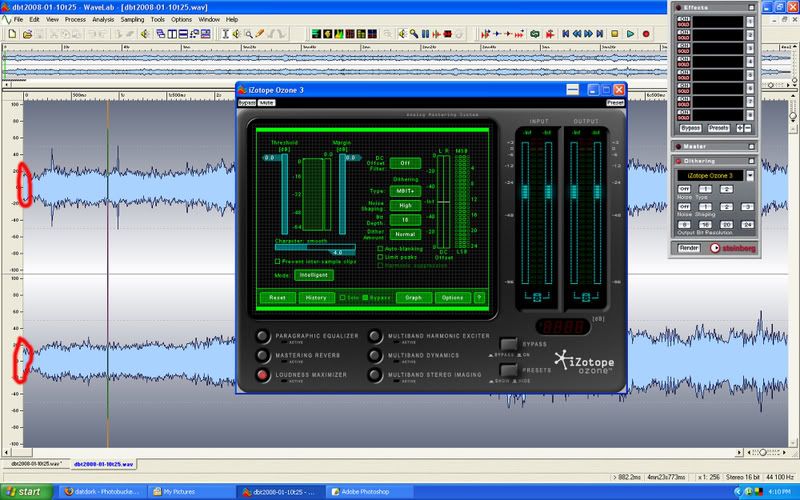Click the Reset button in Ozone
This screenshot has height=500, width=800.
click(278, 297)
